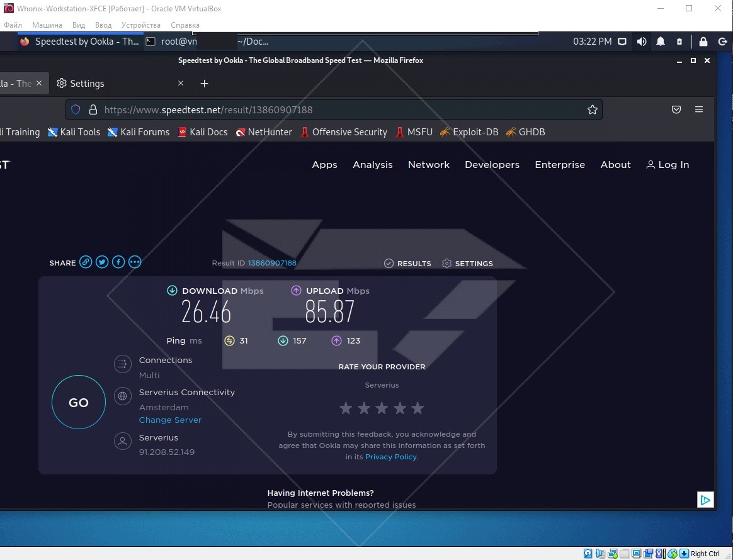The width and height of the screenshot is (733, 560).
Task: Open the GHDB bookmark
Action: click(525, 132)
